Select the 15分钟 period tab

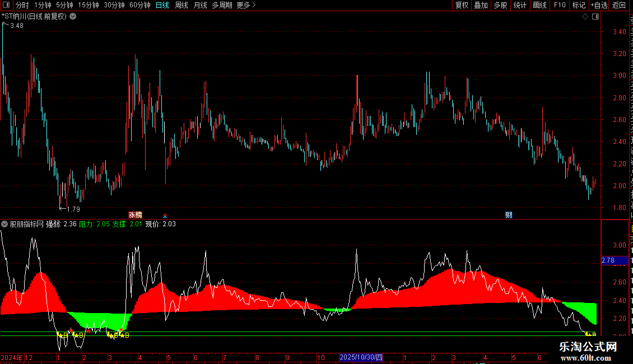(88, 5)
